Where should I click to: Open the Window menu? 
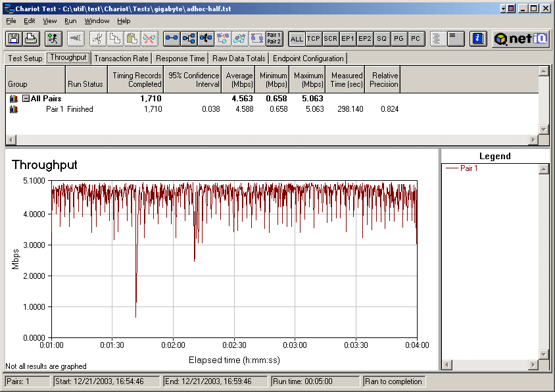[97, 21]
